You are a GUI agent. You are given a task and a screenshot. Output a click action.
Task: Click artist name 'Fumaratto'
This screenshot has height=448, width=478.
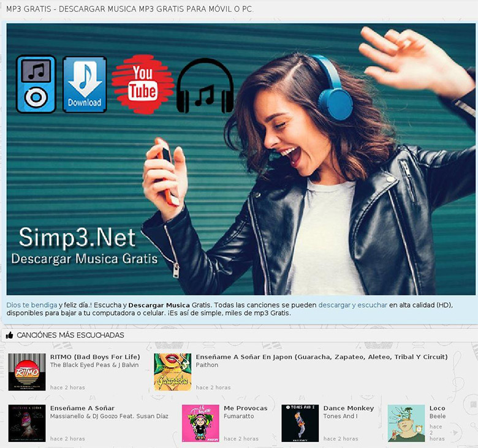tap(239, 416)
